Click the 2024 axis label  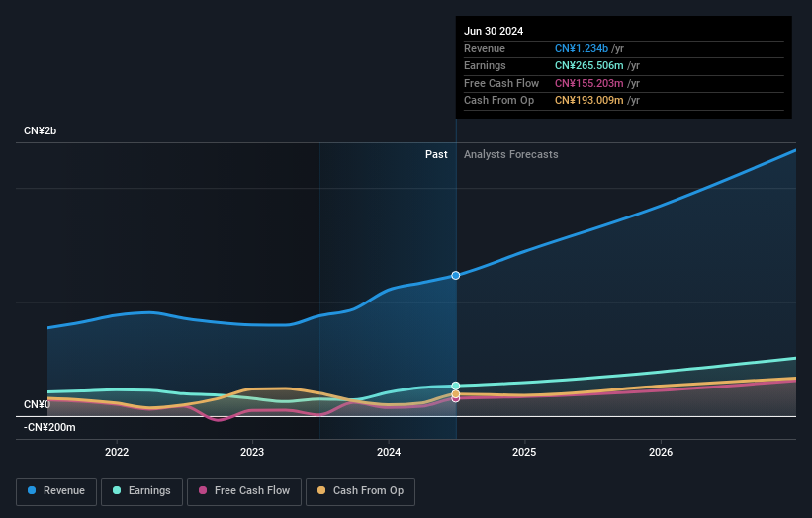click(x=389, y=452)
